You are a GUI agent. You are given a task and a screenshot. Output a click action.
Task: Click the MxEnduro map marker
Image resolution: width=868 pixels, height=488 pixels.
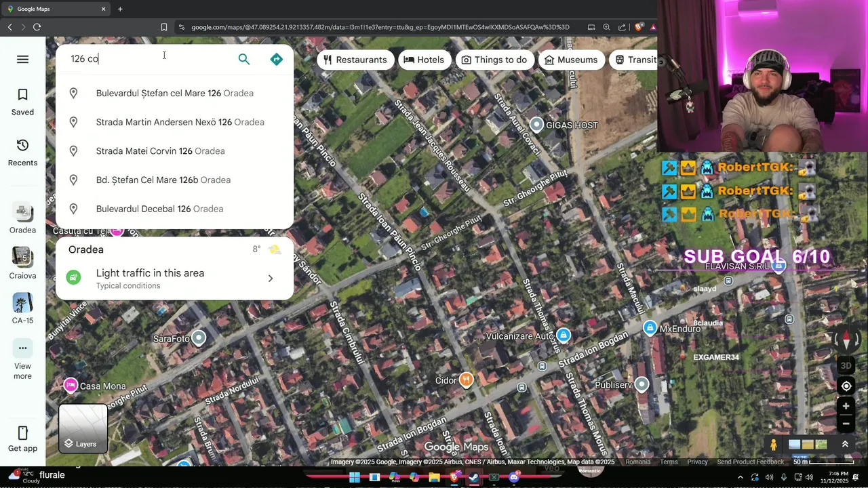click(x=650, y=328)
